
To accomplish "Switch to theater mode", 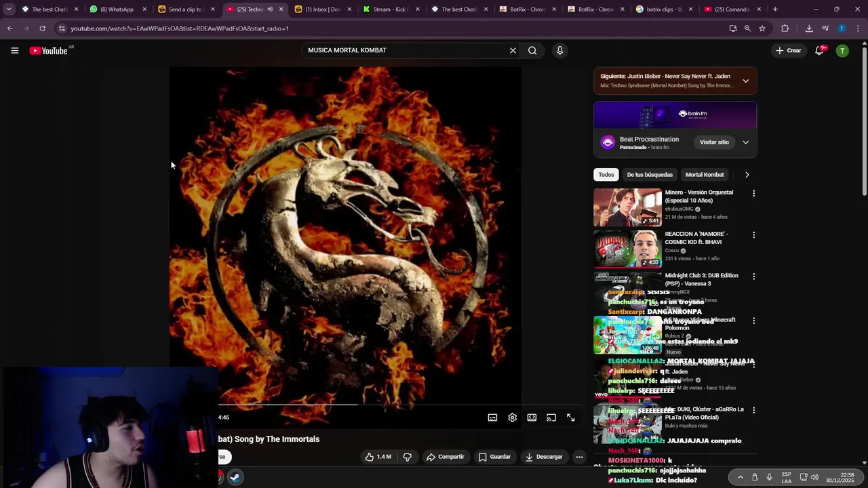I will tap(532, 418).
